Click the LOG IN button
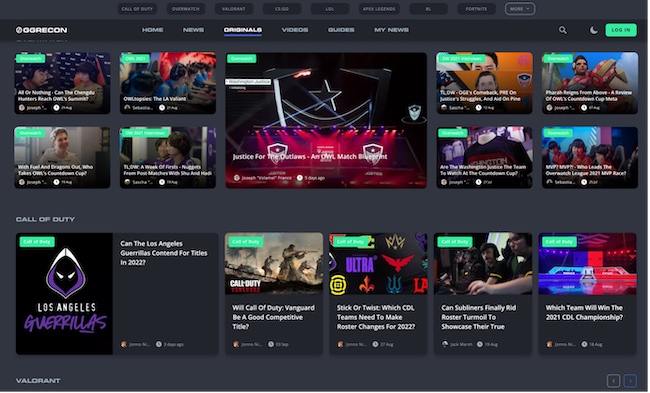 [621, 30]
